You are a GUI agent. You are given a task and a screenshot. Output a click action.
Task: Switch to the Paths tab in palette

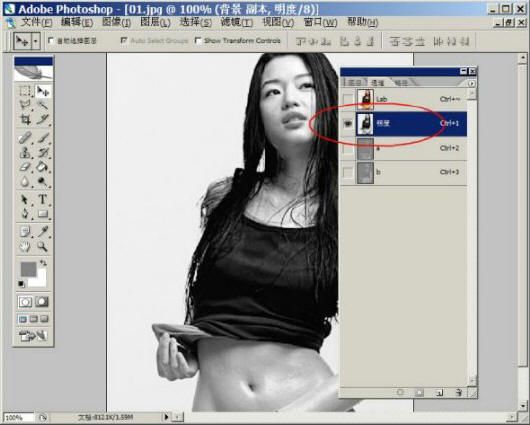(x=401, y=82)
